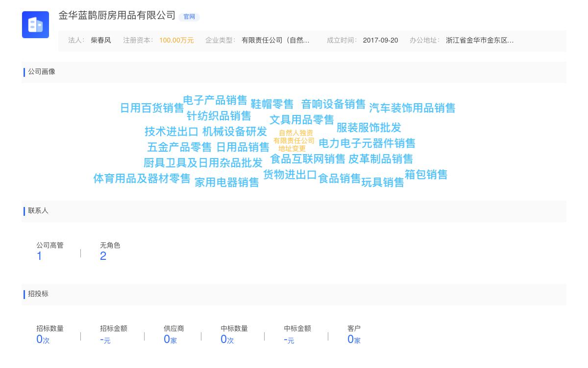Click company type 有限责任公司（自然…
The height and width of the screenshot is (368, 588).
pos(275,40)
